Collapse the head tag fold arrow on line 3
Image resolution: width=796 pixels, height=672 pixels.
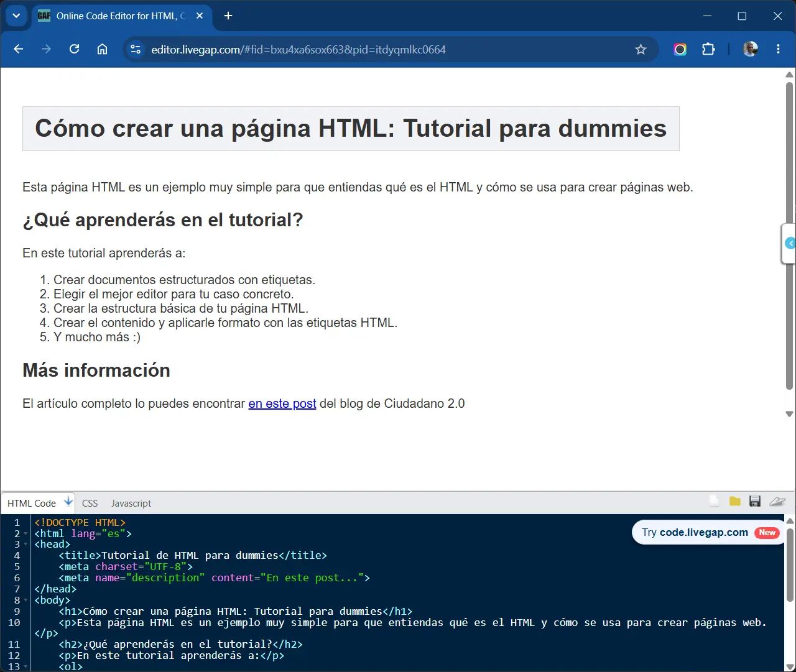(x=25, y=545)
